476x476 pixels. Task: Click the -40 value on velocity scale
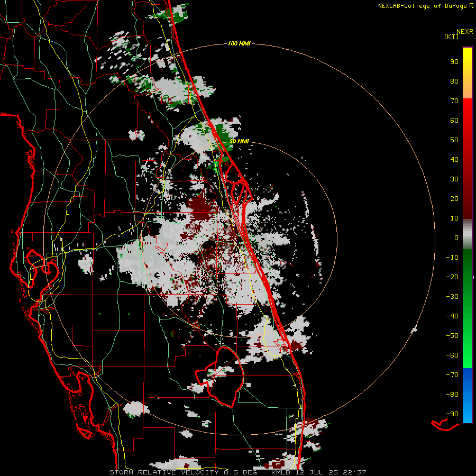point(452,316)
